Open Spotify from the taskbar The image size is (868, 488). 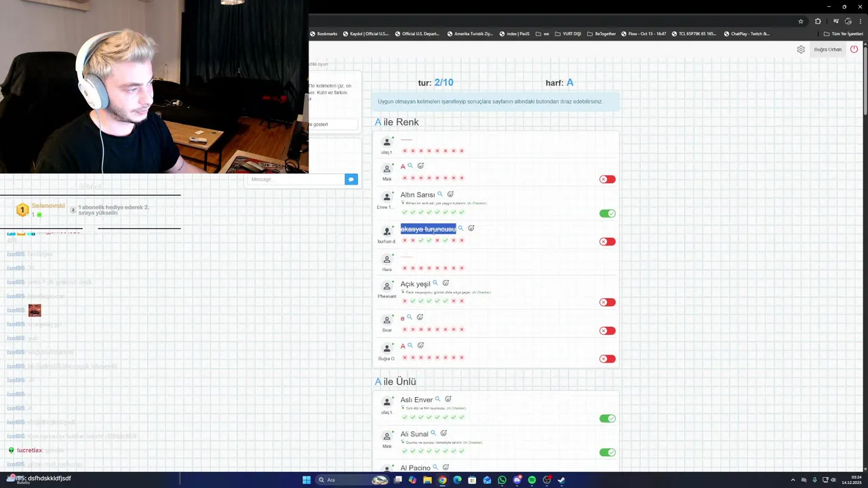(532, 480)
